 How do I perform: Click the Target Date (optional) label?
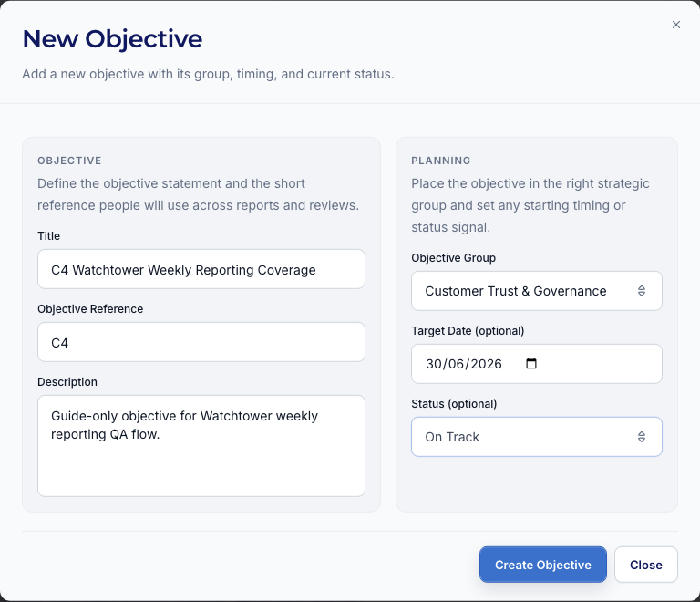click(468, 331)
